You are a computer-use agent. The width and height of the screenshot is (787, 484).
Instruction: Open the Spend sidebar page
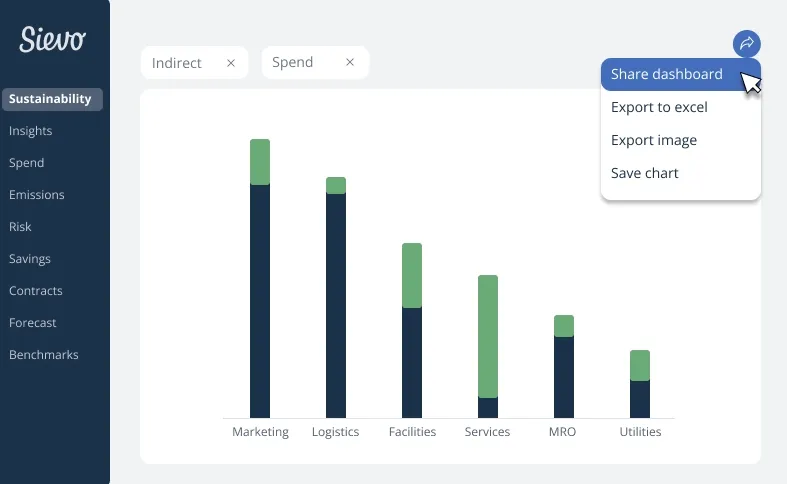pos(27,163)
